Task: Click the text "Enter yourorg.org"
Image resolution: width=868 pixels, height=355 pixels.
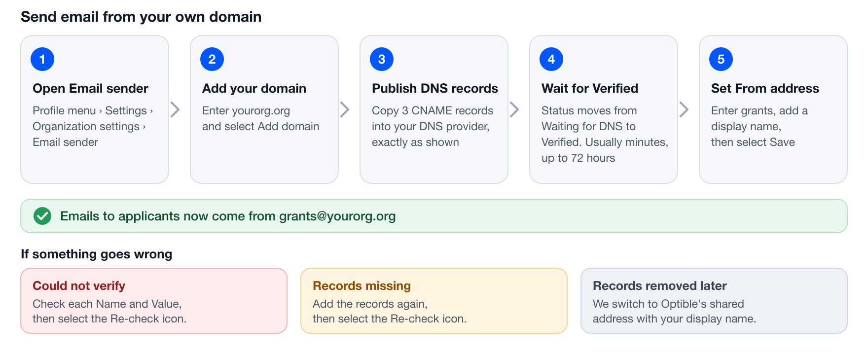Action: click(246, 110)
